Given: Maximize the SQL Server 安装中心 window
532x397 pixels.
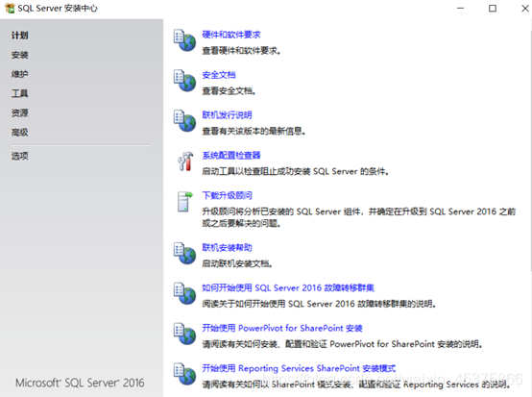Looking at the screenshot, I should pos(493,8).
